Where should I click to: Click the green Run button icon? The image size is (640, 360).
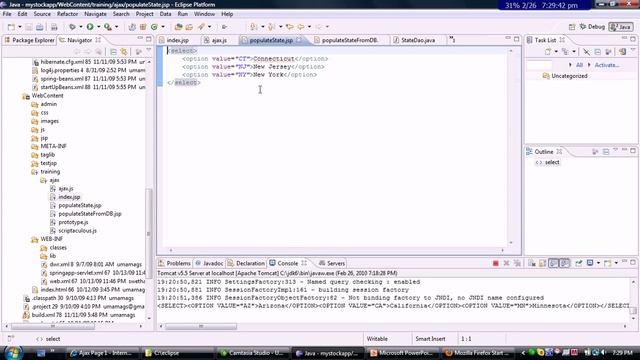[x=90, y=27]
